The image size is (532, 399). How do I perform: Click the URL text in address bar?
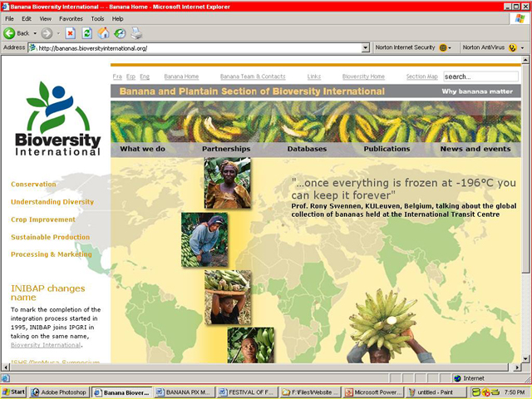click(93, 48)
